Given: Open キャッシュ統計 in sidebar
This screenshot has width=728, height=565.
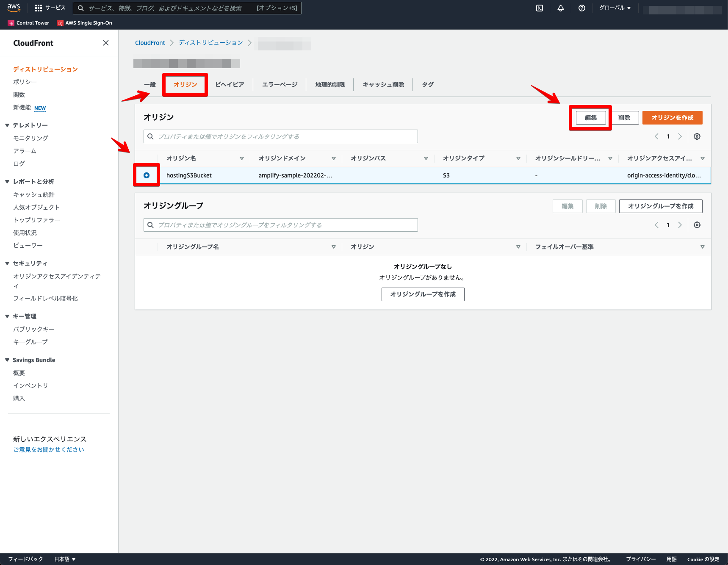Looking at the screenshot, I should pos(34,195).
